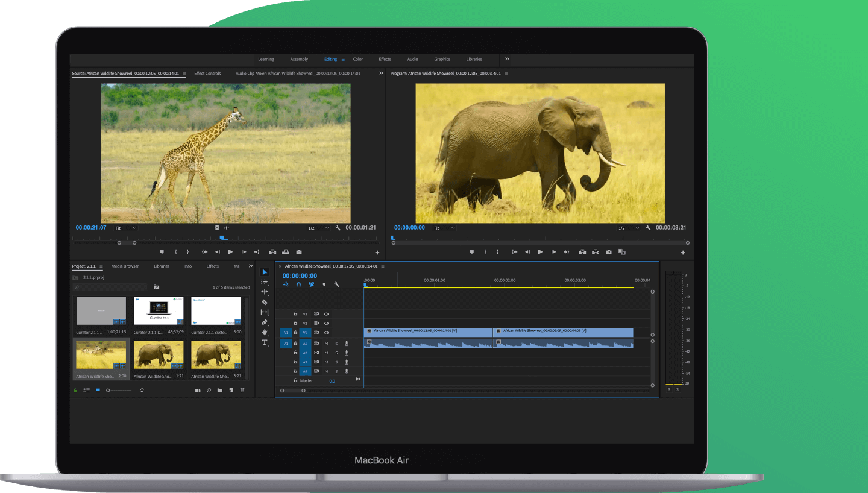The image size is (868, 493).
Task: Open Libraries tab in Project panel
Action: pos(162,266)
